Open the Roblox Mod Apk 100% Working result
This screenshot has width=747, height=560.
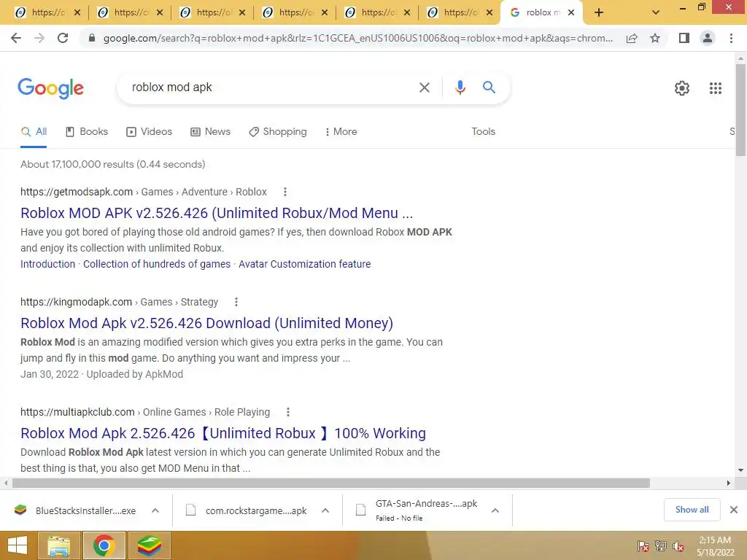223,433
